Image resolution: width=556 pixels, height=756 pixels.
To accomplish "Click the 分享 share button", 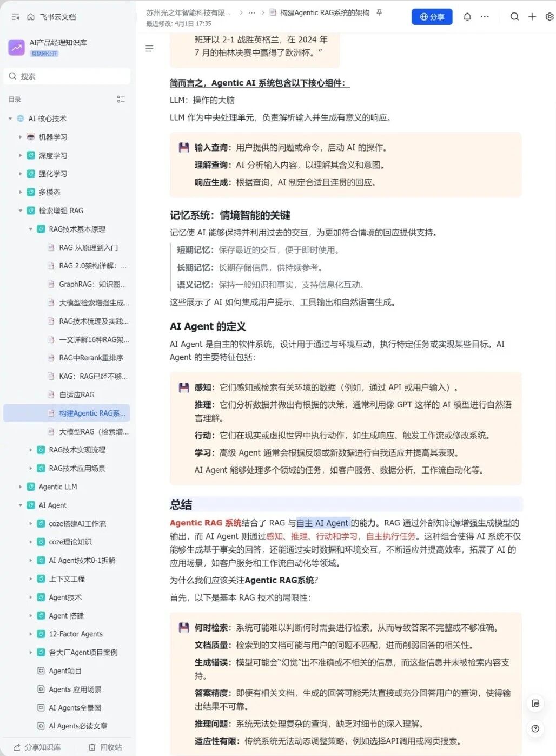I will coord(432,17).
